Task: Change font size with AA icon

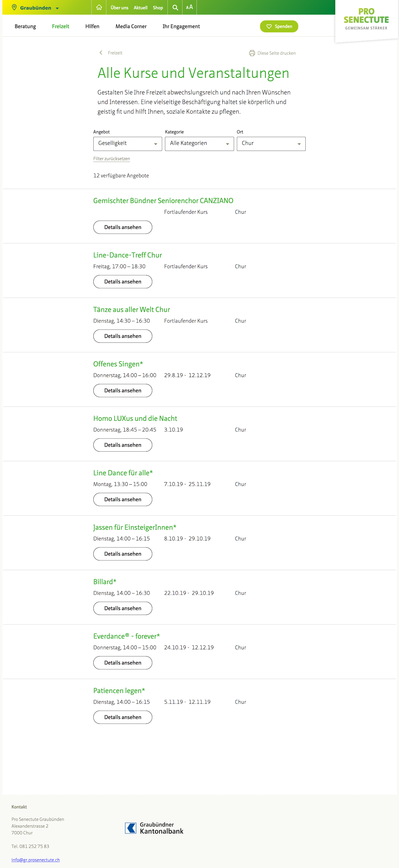Action: click(189, 7)
